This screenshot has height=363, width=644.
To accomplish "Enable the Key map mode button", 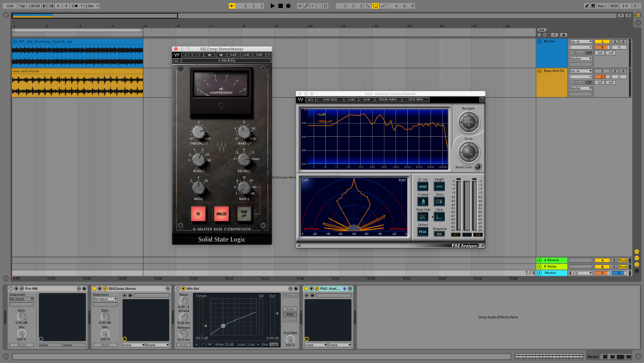I will (x=601, y=6).
